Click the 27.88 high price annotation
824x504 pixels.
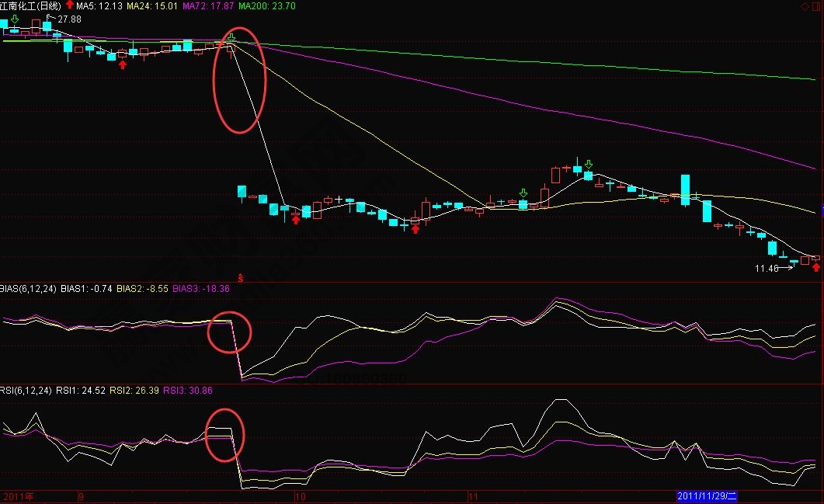coord(69,19)
